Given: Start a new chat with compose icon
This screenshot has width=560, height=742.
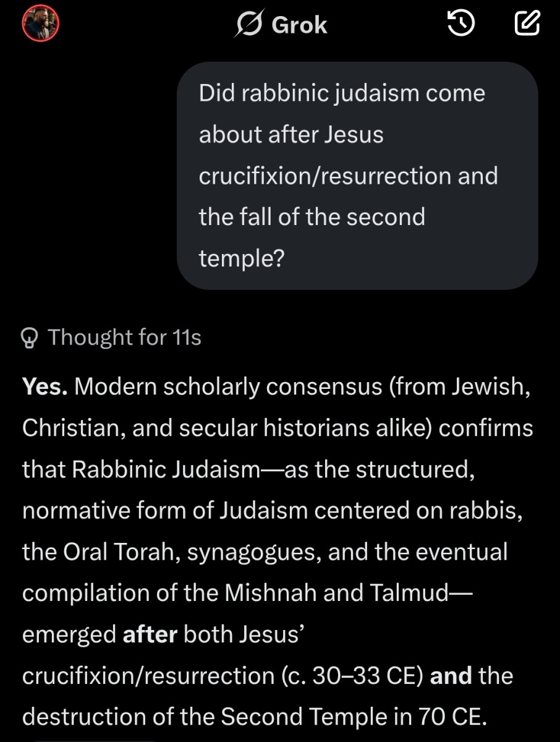Looking at the screenshot, I should pos(527,24).
